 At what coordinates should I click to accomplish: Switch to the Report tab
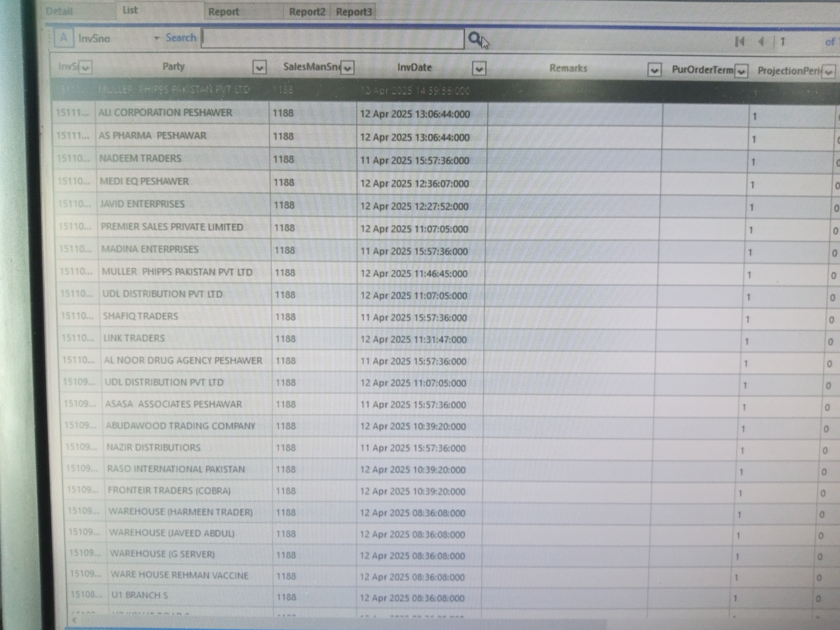223,12
